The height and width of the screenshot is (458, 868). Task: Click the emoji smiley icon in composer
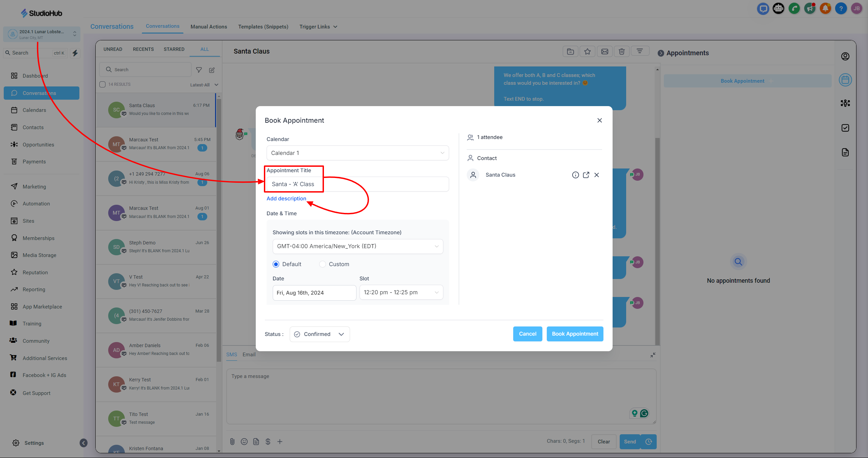pyautogui.click(x=244, y=441)
